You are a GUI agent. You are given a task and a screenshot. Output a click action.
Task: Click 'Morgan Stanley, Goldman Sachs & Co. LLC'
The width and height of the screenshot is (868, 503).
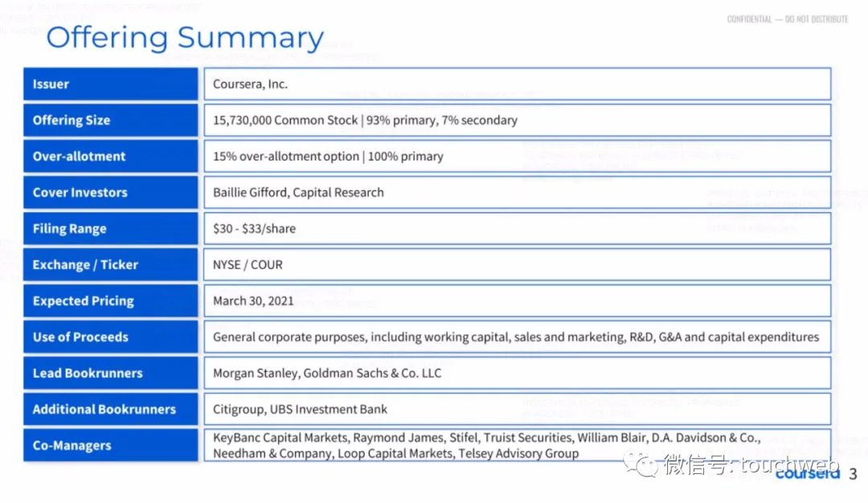[x=327, y=373]
